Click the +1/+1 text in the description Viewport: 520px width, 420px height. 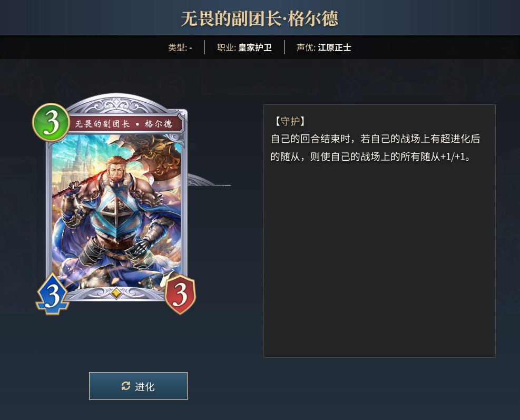(455, 157)
